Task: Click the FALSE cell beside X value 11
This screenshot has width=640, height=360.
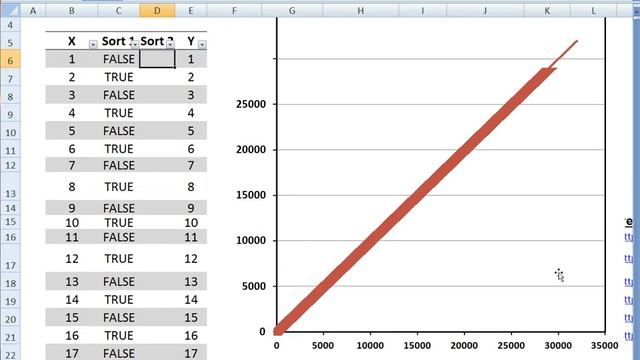Action: [119, 237]
